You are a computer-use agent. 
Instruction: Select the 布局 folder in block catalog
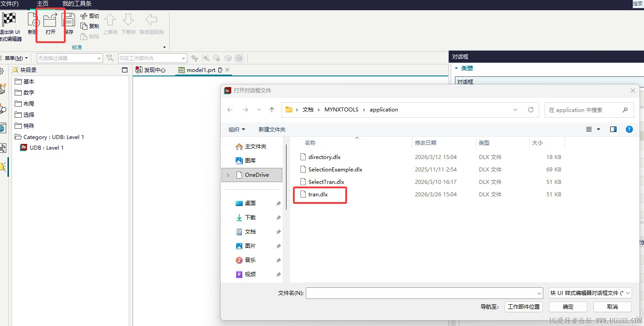[28, 103]
